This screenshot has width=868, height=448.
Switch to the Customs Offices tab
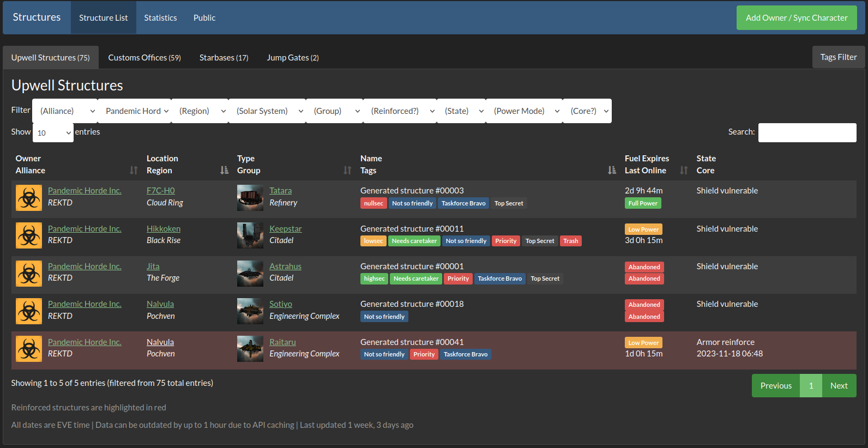pyautogui.click(x=144, y=58)
